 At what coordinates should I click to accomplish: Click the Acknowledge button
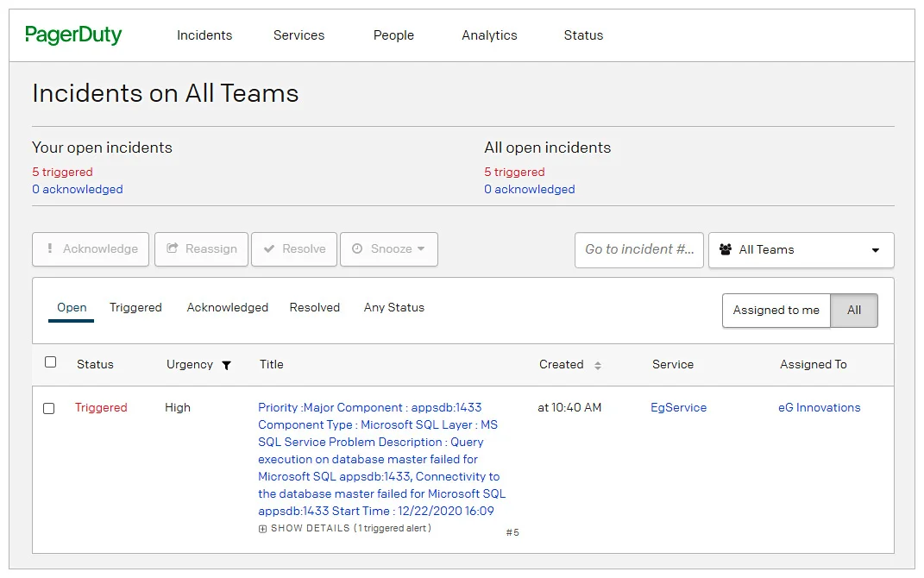tap(91, 249)
